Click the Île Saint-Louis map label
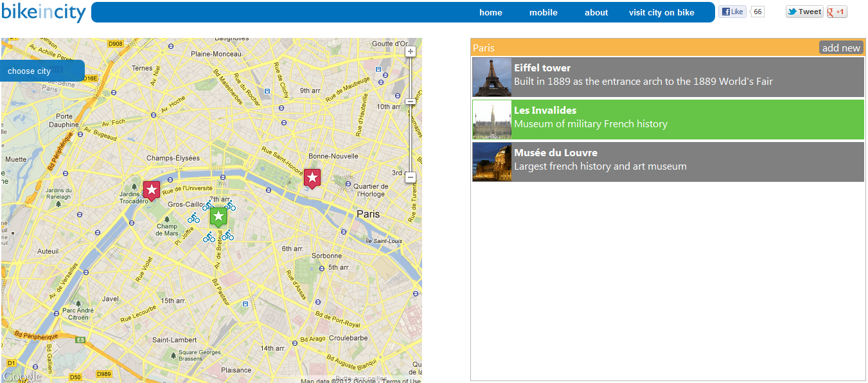The image size is (868, 383). 384,241
